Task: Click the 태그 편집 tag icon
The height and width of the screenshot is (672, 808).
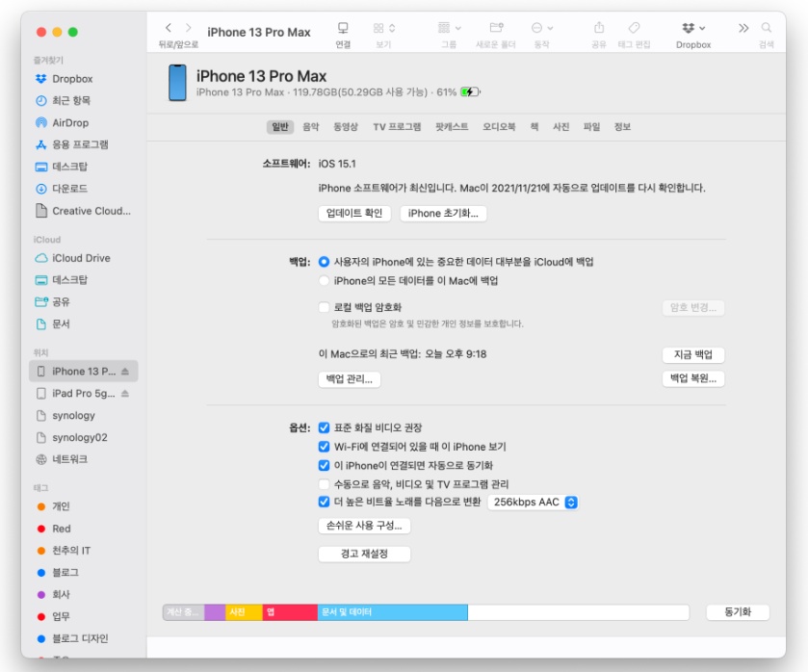Action: pos(634,28)
